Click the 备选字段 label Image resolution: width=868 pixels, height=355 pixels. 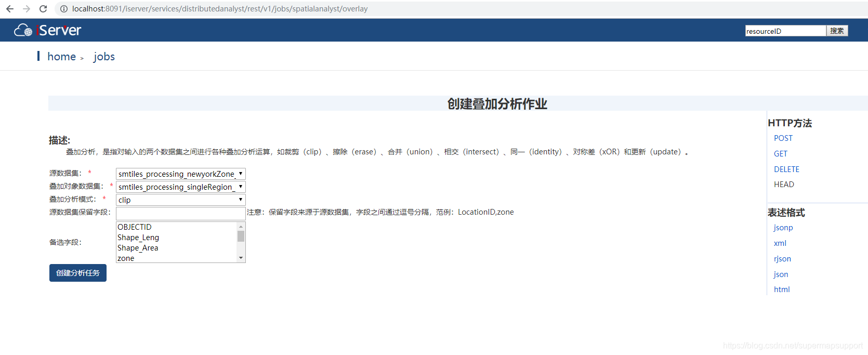(65, 242)
